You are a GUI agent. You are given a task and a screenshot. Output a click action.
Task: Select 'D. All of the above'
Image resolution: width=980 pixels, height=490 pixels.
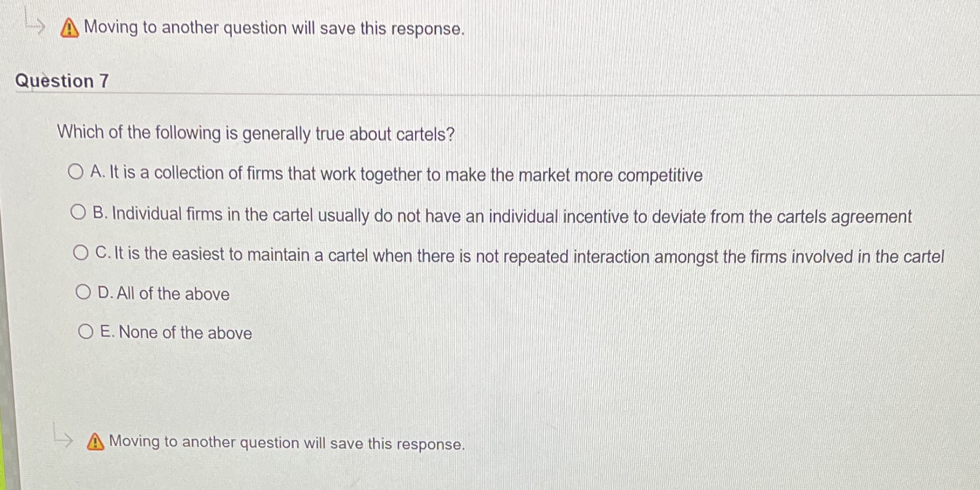pos(84,291)
